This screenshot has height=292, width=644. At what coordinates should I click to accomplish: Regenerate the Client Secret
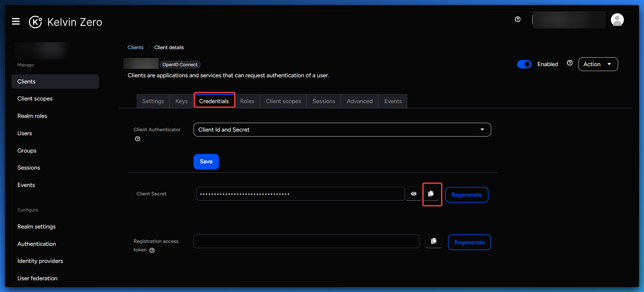click(x=466, y=195)
